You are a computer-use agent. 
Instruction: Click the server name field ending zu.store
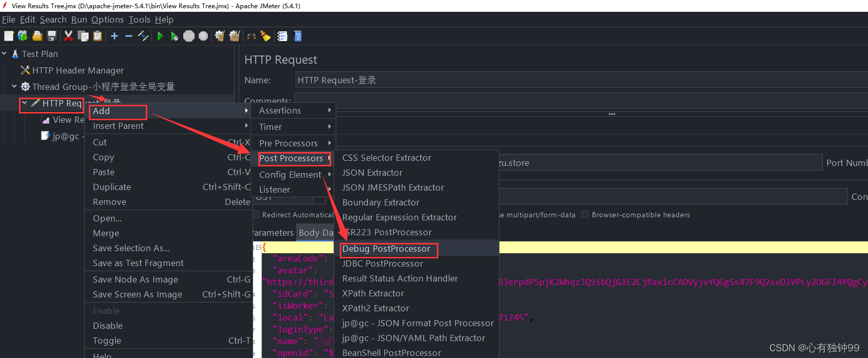point(660,163)
